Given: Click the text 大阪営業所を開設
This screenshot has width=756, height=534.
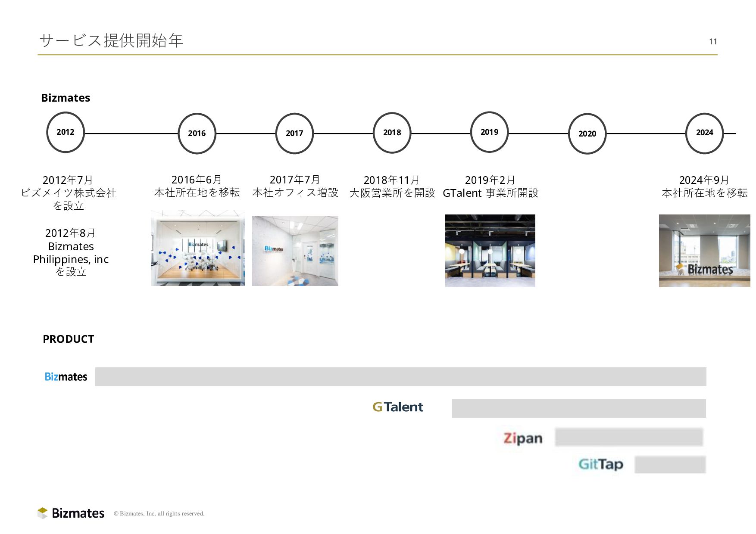Looking at the screenshot, I should click(x=392, y=193).
